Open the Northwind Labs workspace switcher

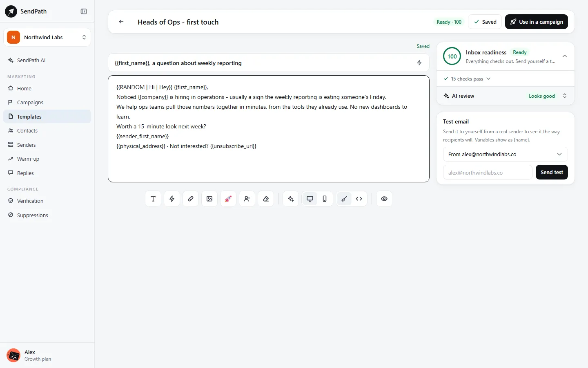47,37
